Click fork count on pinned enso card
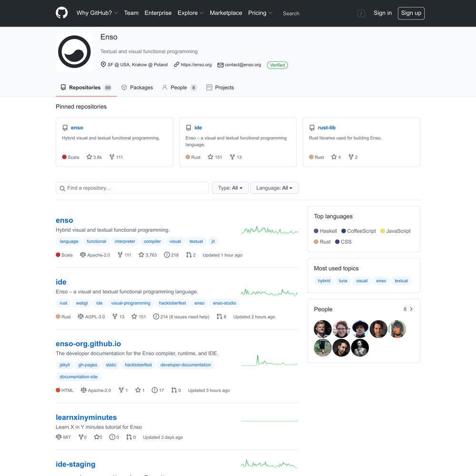The height and width of the screenshot is (476, 476). [x=116, y=157]
